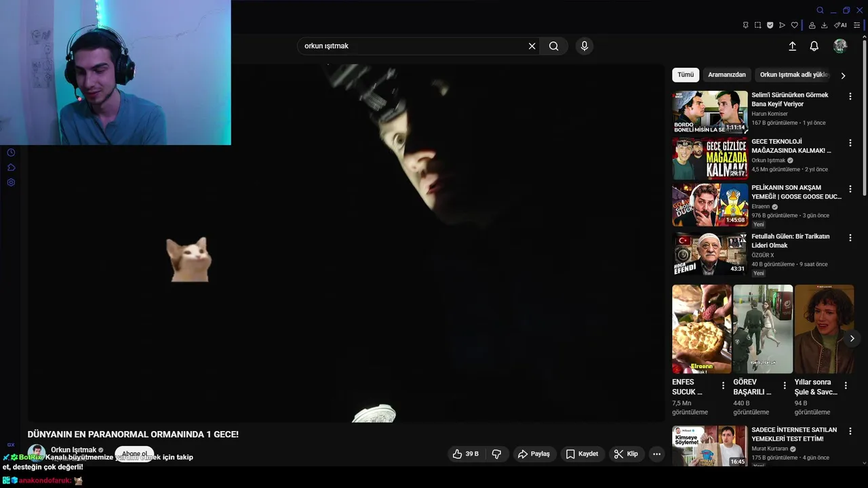Viewport: 868px width, 488px height.
Task: Click the main video player area
Action: pos(346,243)
